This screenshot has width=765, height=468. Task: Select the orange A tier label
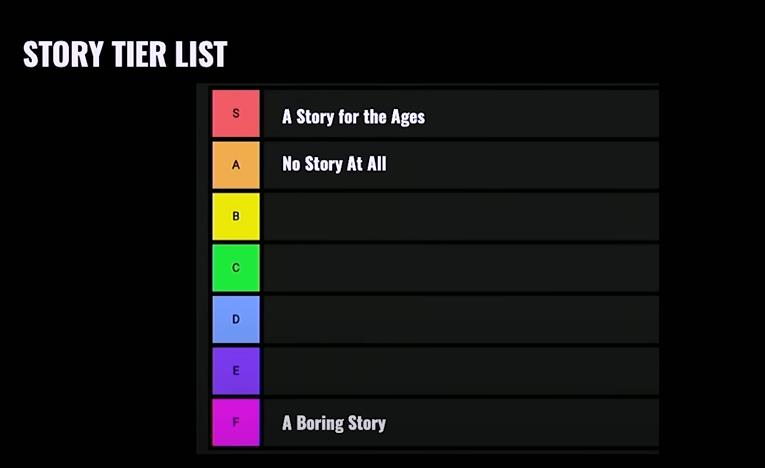tap(236, 165)
